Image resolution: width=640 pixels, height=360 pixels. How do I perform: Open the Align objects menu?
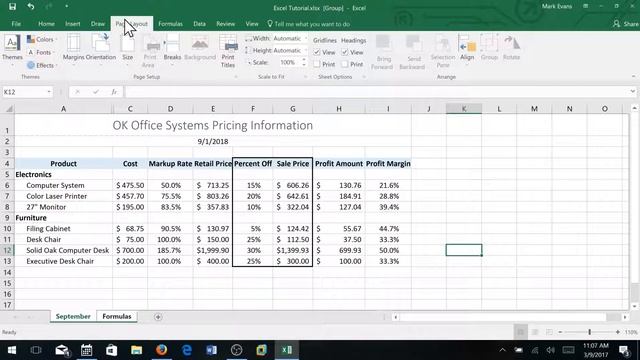(x=467, y=49)
